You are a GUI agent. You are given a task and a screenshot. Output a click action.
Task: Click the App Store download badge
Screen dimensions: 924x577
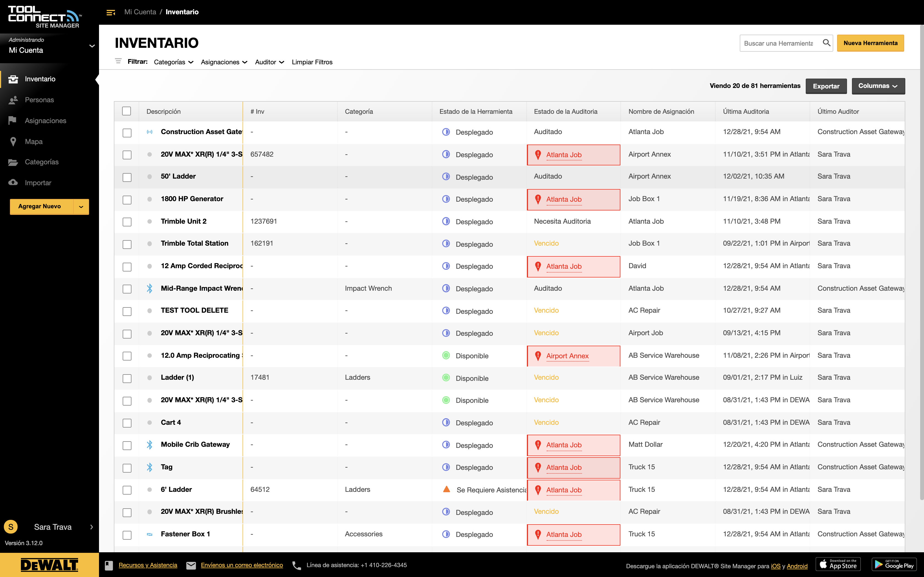[838, 564]
